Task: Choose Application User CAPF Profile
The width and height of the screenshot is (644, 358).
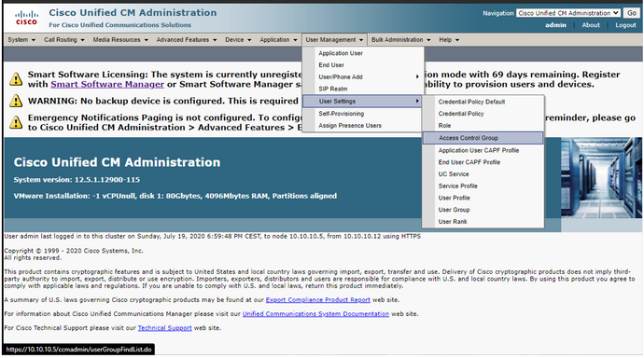Action: (483, 150)
